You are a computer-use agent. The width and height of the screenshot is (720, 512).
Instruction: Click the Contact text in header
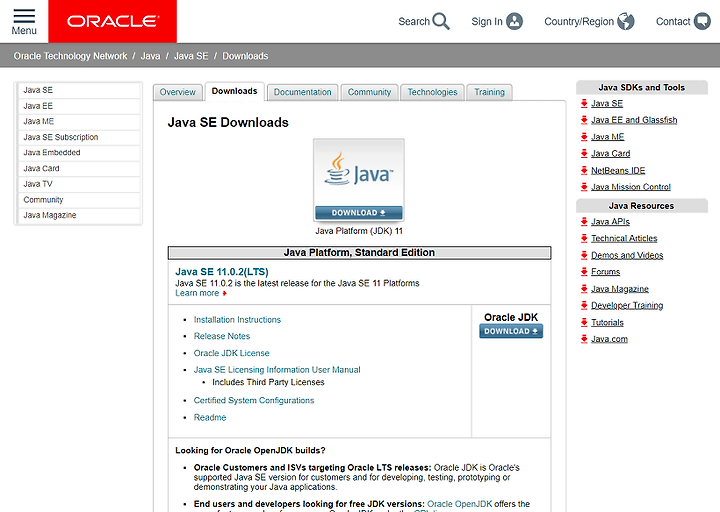(x=673, y=22)
